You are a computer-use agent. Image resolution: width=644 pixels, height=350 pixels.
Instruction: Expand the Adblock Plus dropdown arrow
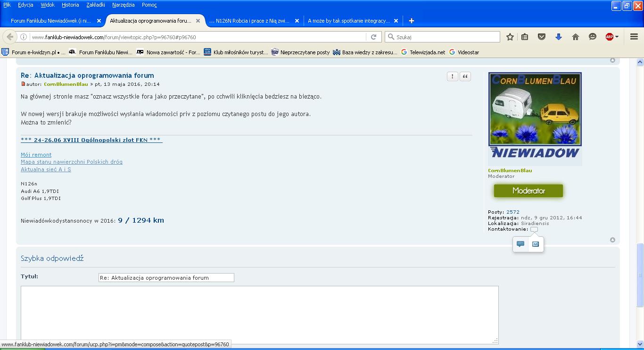(617, 37)
